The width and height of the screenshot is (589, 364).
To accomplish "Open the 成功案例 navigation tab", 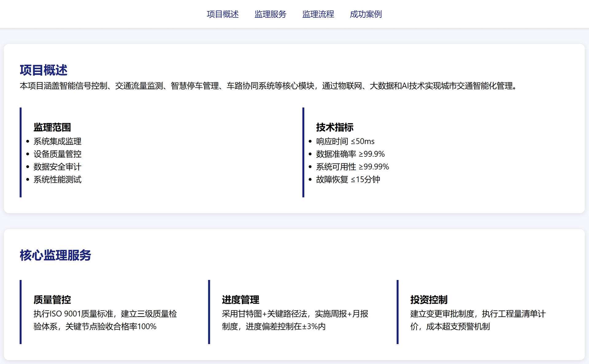I will (366, 14).
